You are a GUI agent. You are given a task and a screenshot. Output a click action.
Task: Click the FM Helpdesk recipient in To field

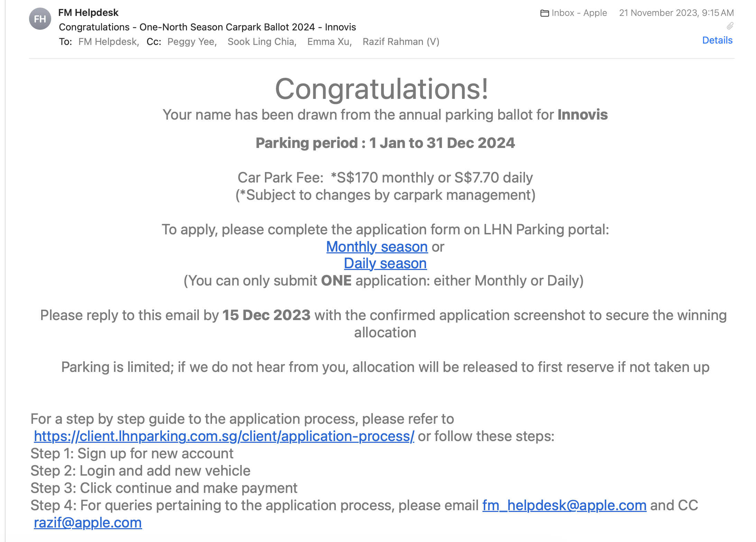[x=108, y=42]
